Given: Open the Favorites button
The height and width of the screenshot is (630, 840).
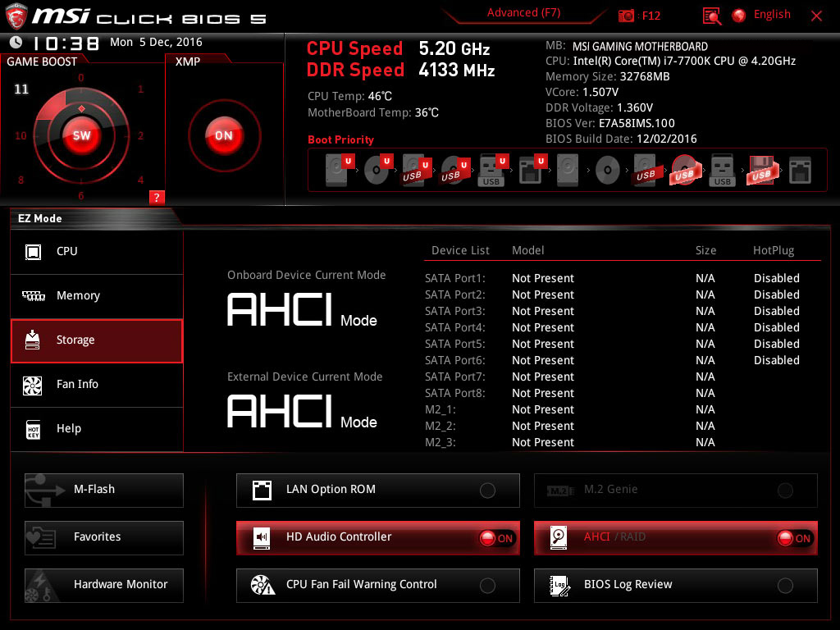Looking at the screenshot, I should [x=104, y=538].
